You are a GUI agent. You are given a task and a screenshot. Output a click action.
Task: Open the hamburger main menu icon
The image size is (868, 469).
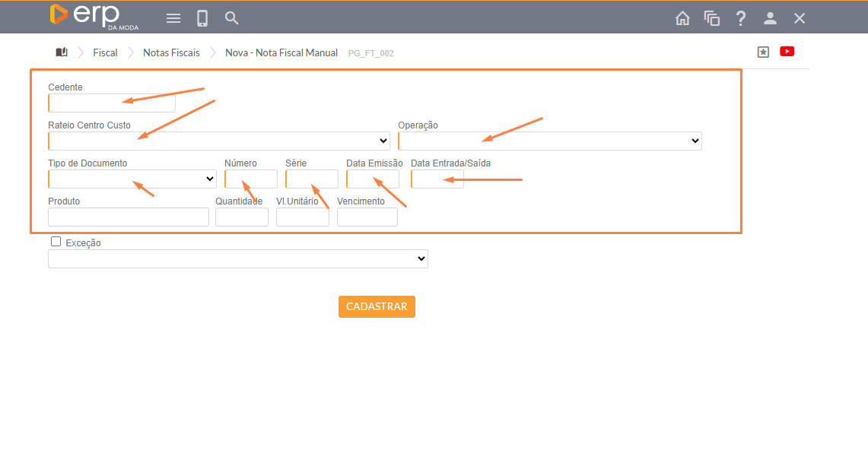(x=173, y=18)
